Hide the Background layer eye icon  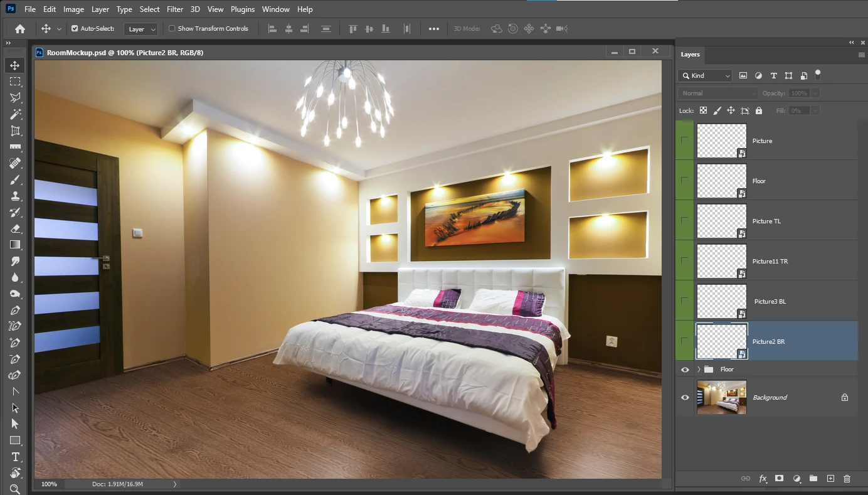[685, 397]
